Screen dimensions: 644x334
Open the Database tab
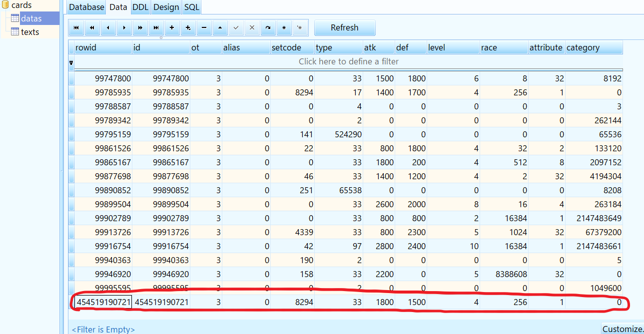pyautogui.click(x=87, y=7)
